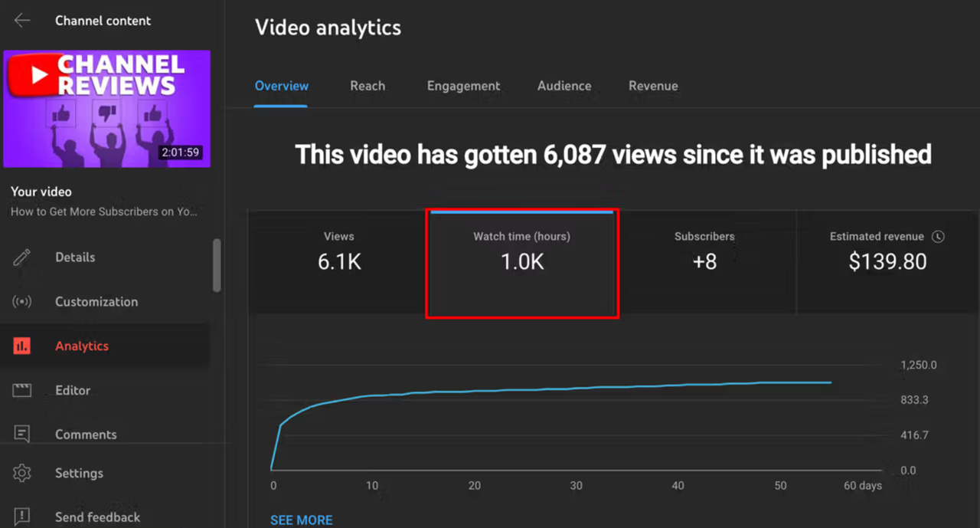Click the 60 days axis label
The height and width of the screenshot is (528, 980).
click(863, 486)
